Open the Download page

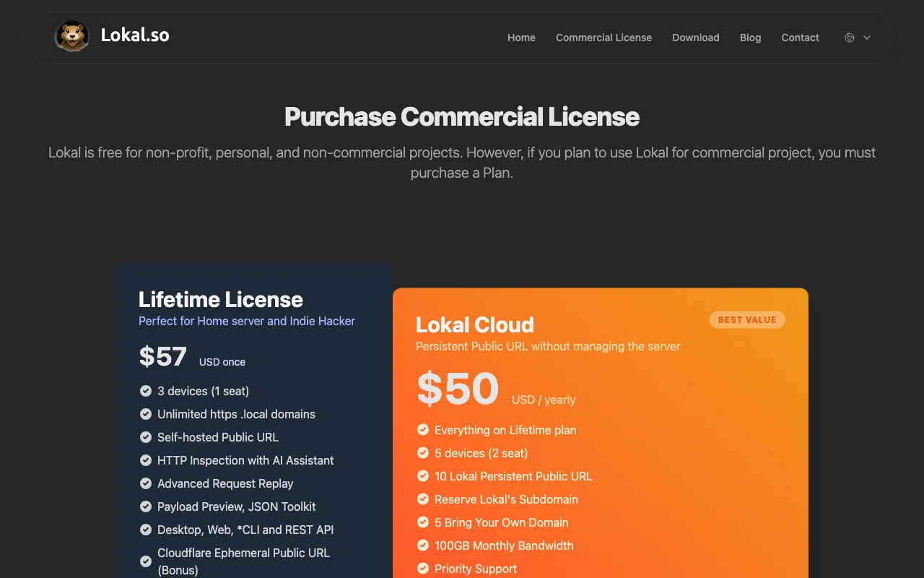coord(695,38)
